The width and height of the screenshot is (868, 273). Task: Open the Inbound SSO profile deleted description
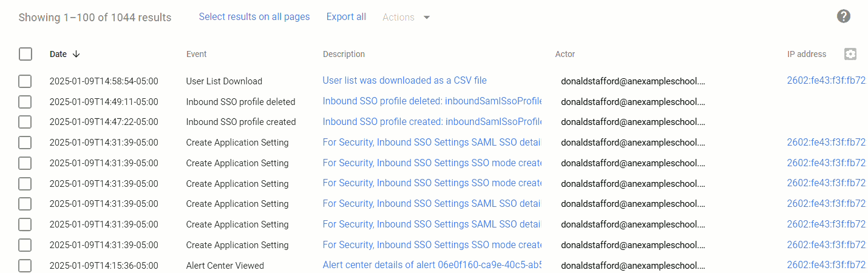432,101
